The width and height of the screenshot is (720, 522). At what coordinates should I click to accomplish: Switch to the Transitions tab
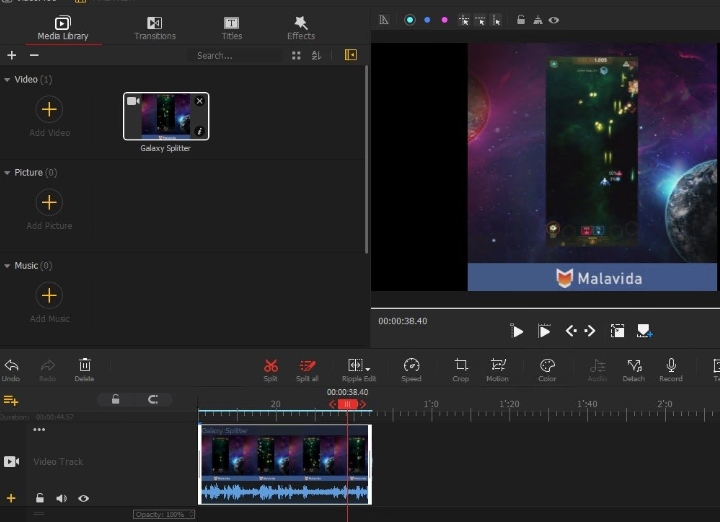click(155, 28)
